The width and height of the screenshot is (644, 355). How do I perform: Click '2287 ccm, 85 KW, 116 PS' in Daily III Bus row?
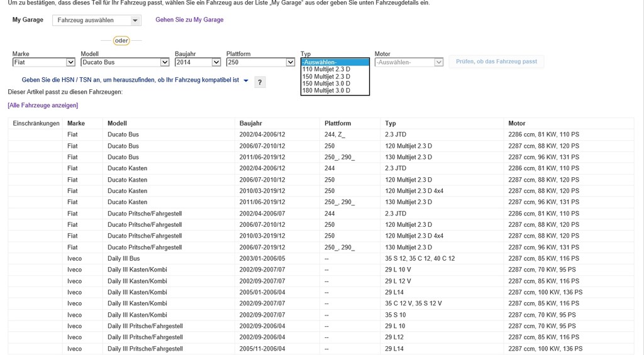point(543,259)
